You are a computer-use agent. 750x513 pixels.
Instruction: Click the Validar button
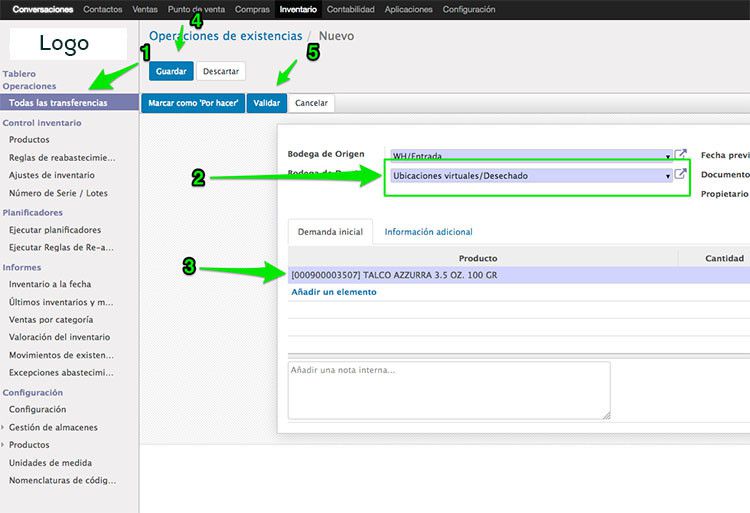pyautogui.click(x=267, y=103)
